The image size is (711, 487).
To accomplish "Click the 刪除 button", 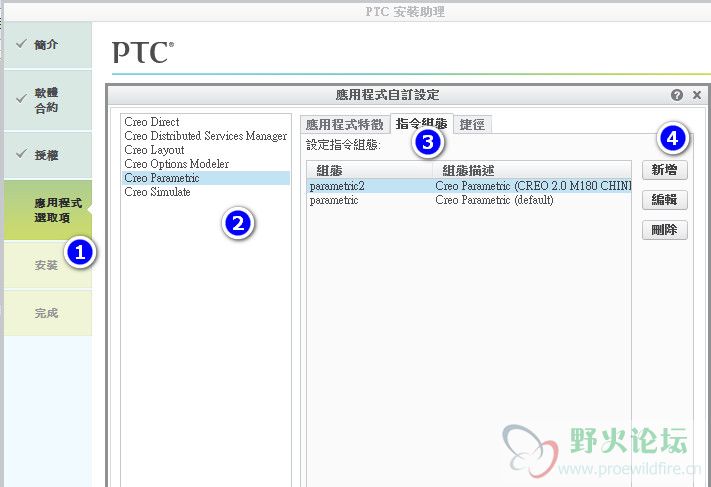I will (x=664, y=230).
